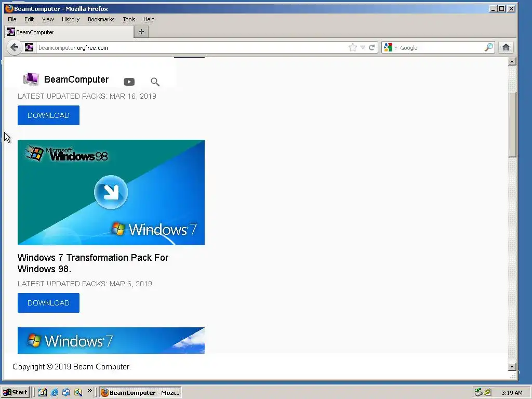532x399 pixels.
Task: Open the Help menu
Action: tap(149, 19)
